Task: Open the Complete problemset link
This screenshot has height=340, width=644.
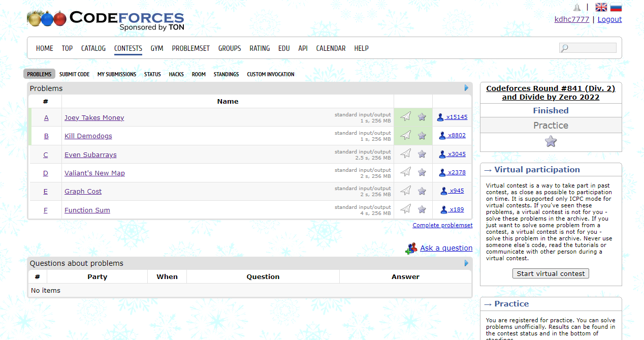Action: point(442,225)
